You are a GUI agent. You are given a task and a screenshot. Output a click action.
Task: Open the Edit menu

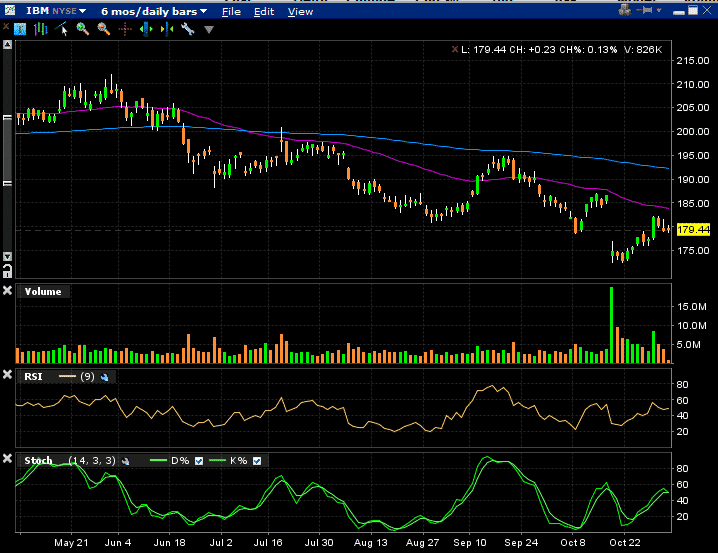point(264,11)
